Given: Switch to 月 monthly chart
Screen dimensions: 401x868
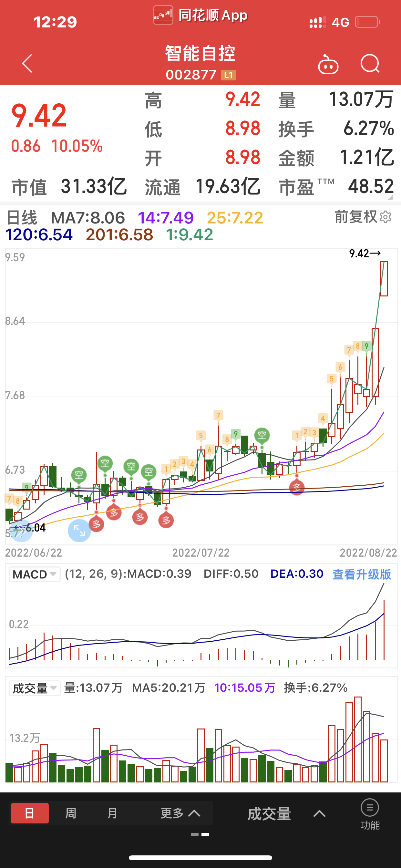Looking at the screenshot, I should tap(112, 813).
